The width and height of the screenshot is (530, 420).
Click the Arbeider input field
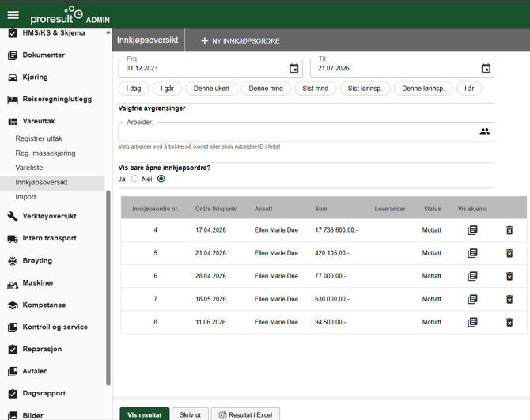click(x=306, y=132)
